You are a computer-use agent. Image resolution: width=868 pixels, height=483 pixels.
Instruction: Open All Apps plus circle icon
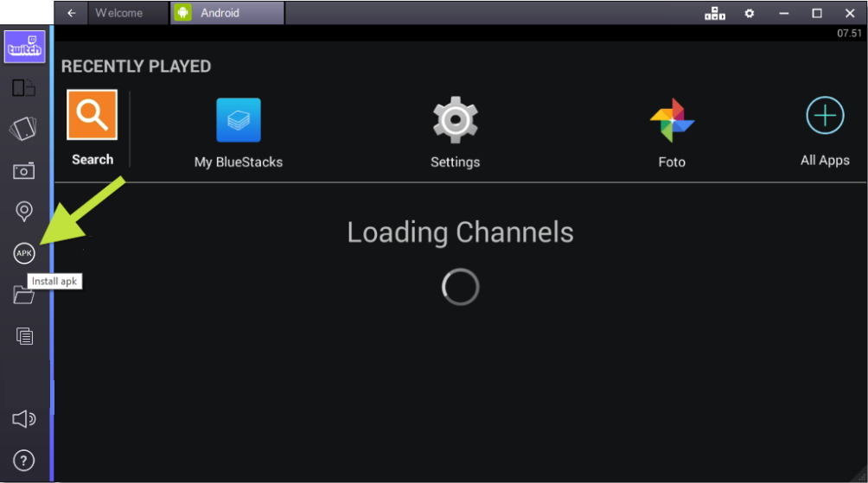(x=825, y=115)
